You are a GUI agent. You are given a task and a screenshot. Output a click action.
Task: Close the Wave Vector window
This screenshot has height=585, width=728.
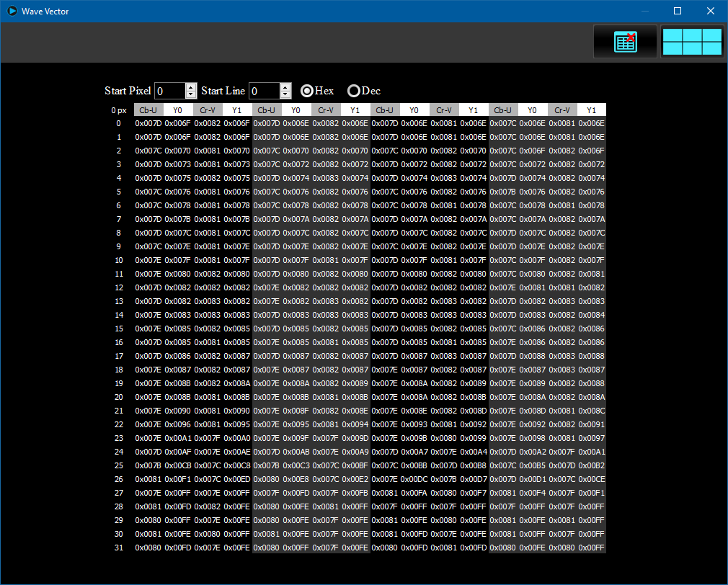[710, 11]
